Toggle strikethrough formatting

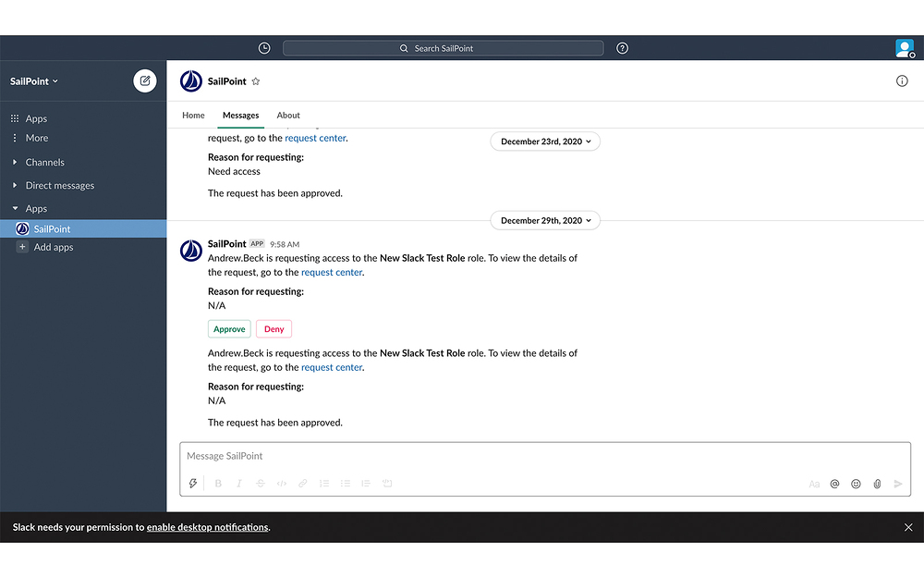[x=260, y=484]
